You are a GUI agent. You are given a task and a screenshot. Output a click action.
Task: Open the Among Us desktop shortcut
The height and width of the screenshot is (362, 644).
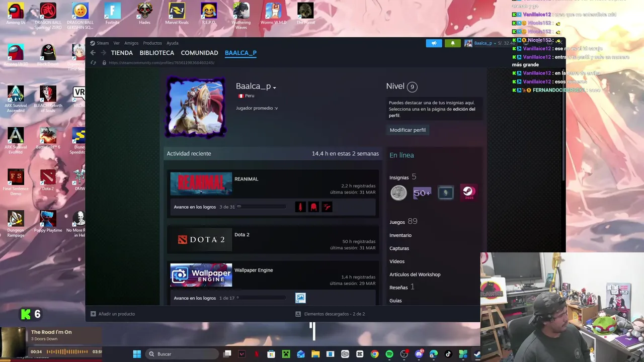click(16, 14)
